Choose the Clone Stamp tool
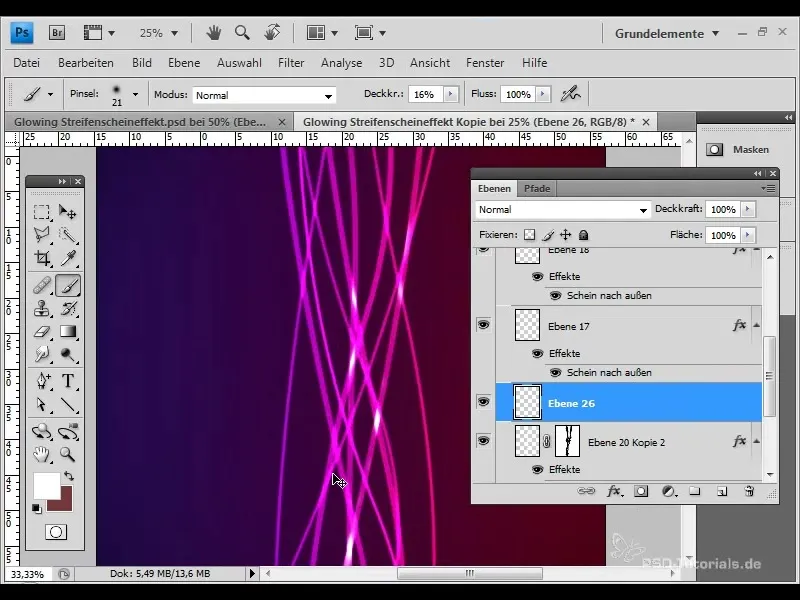 point(42,309)
